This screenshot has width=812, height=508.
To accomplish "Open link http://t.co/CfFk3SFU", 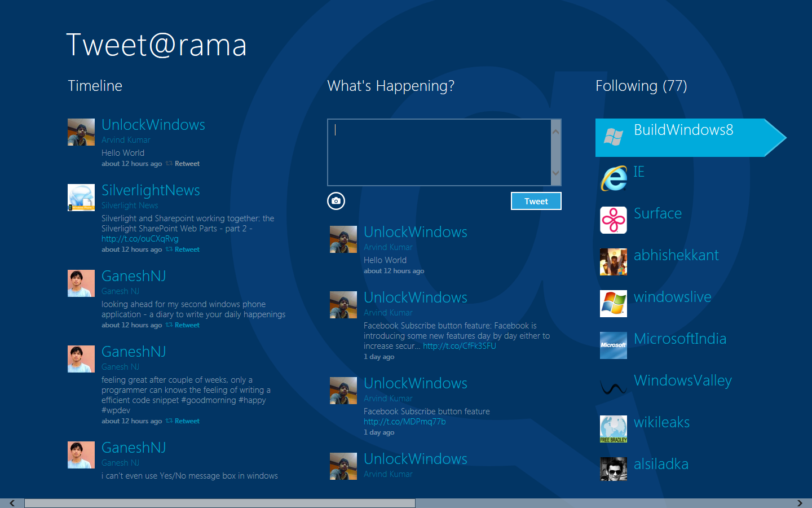I will click(460, 346).
